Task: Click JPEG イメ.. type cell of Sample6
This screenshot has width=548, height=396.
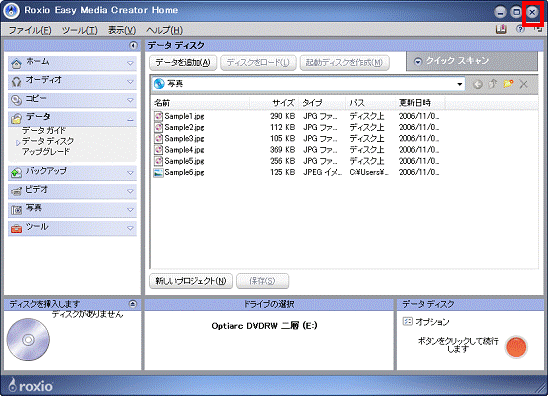Action: pyautogui.click(x=322, y=172)
